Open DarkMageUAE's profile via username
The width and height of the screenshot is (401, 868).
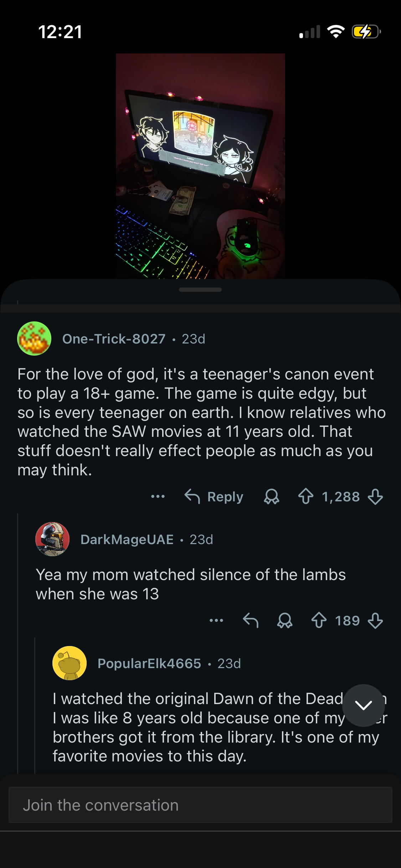pyautogui.click(x=127, y=539)
